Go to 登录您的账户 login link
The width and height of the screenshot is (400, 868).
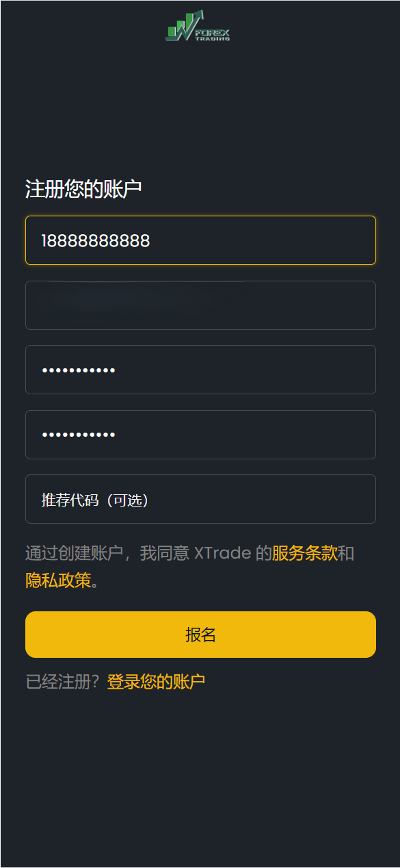coord(156,682)
